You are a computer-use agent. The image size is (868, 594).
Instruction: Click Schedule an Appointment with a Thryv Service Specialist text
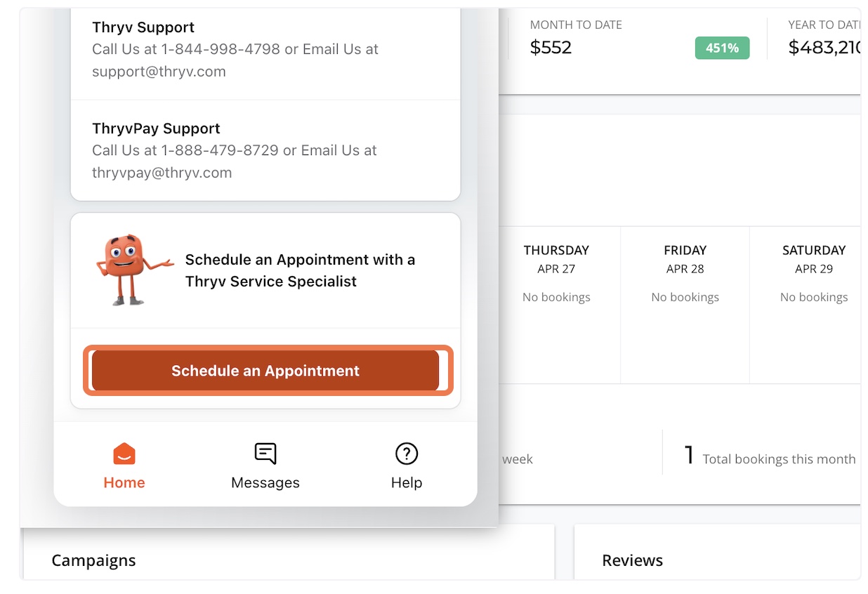pyautogui.click(x=300, y=270)
